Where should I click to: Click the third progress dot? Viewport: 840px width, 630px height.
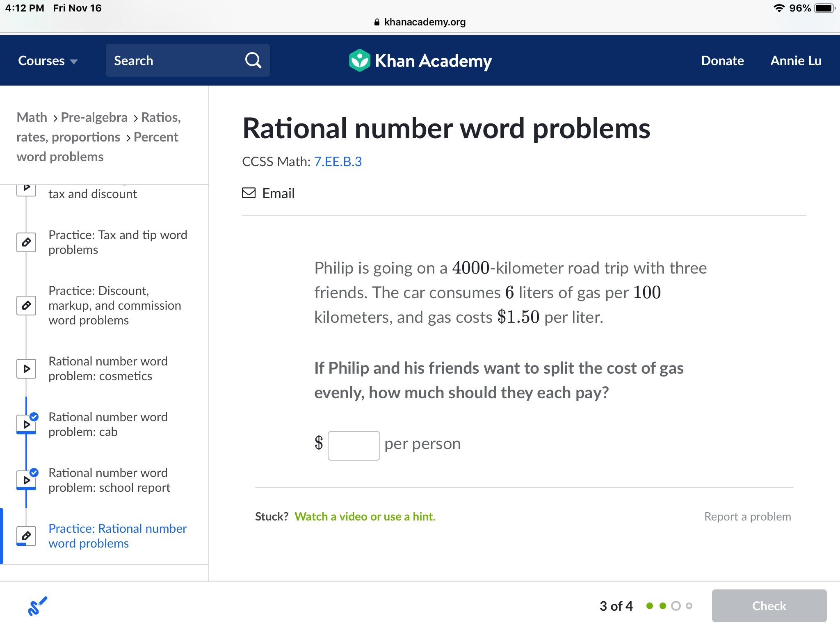pos(676,606)
